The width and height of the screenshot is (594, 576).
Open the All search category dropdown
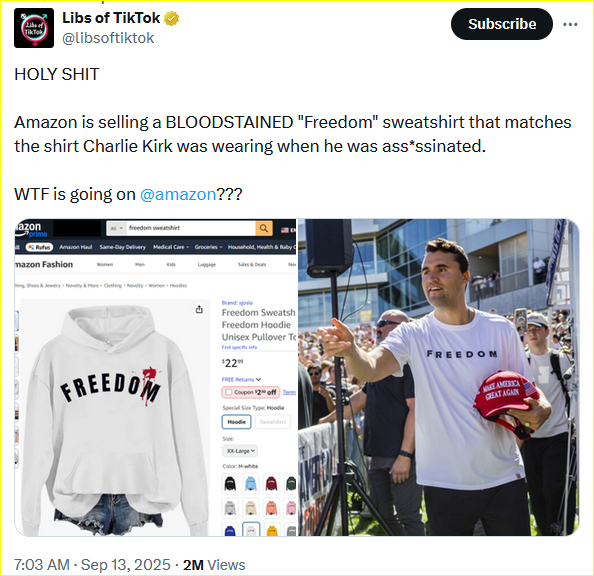pyautogui.click(x=116, y=229)
